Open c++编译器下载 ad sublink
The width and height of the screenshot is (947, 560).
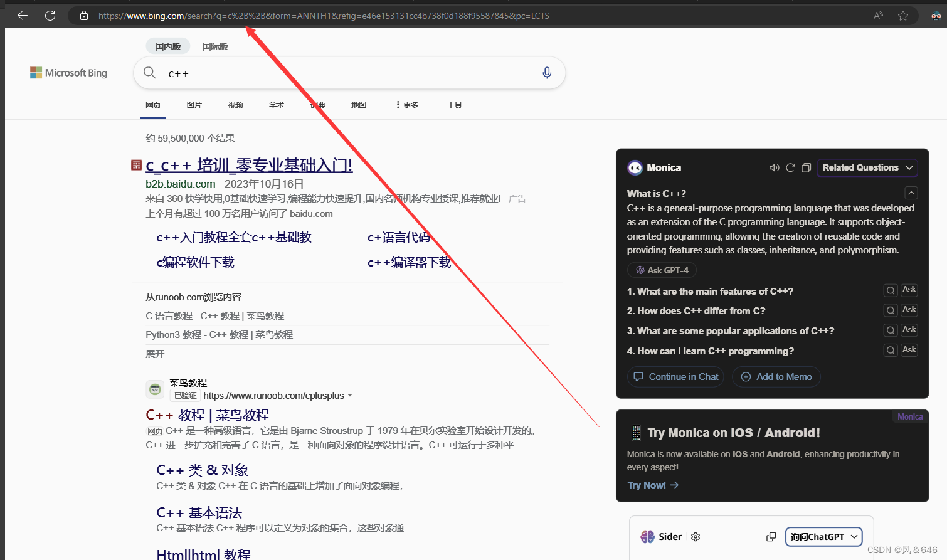pyautogui.click(x=409, y=263)
